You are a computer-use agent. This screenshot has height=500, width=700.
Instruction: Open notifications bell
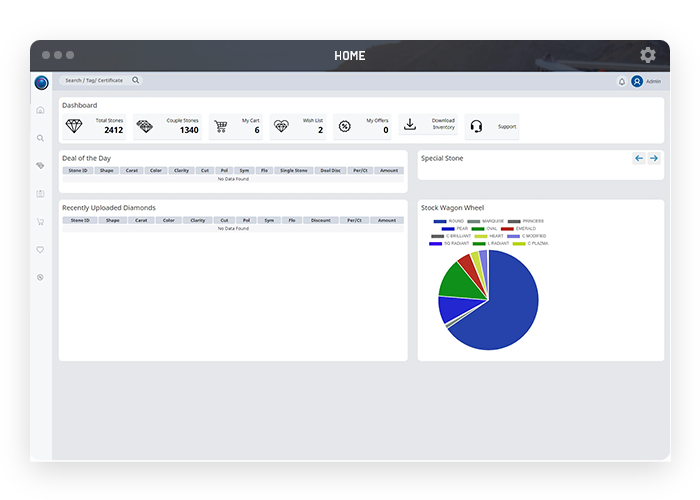coord(621,81)
